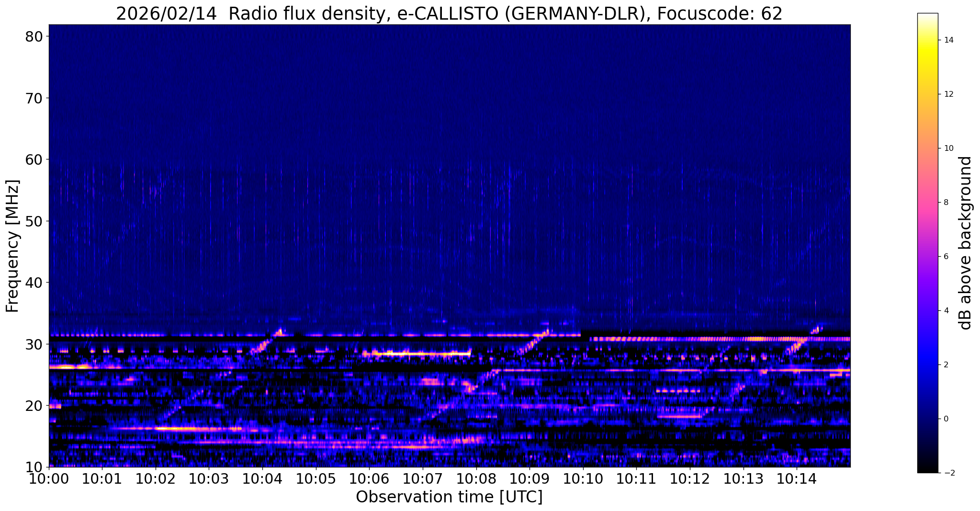Select the "Frequency [MHz]" y-axis label
This screenshot has width=980, height=511.
point(12,246)
